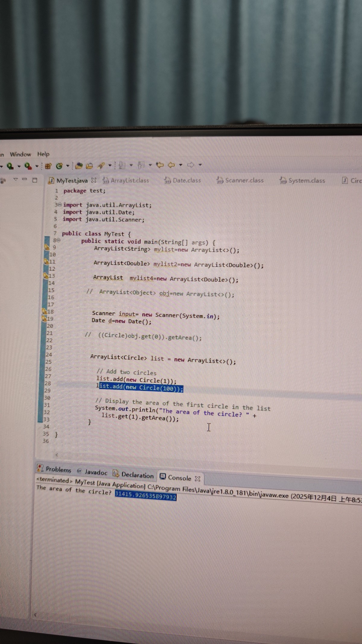This screenshot has width=362, height=644.
Task: Switch to the ArrayList.class tab
Action: (126, 181)
